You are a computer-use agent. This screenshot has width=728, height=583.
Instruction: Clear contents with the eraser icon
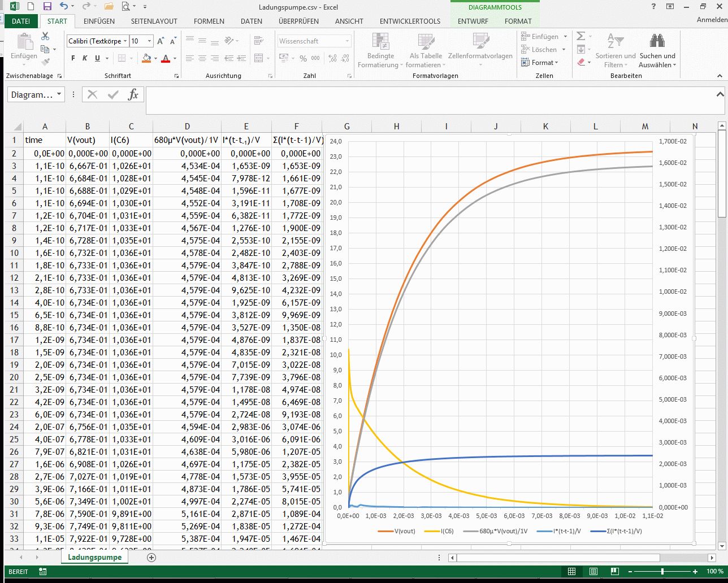580,62
